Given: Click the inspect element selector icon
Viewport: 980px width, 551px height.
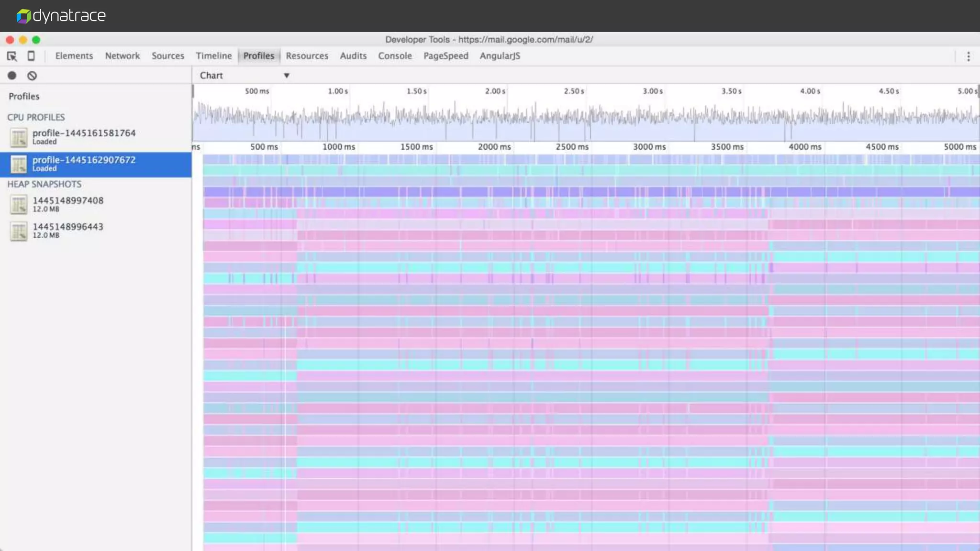Looking at the screenshot, I should click(12, 56).
